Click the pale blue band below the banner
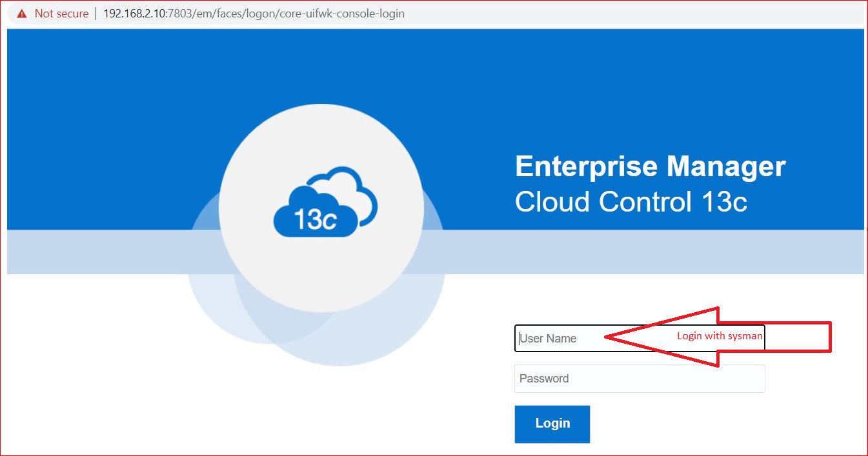868x456 pixels. point(645,253)
